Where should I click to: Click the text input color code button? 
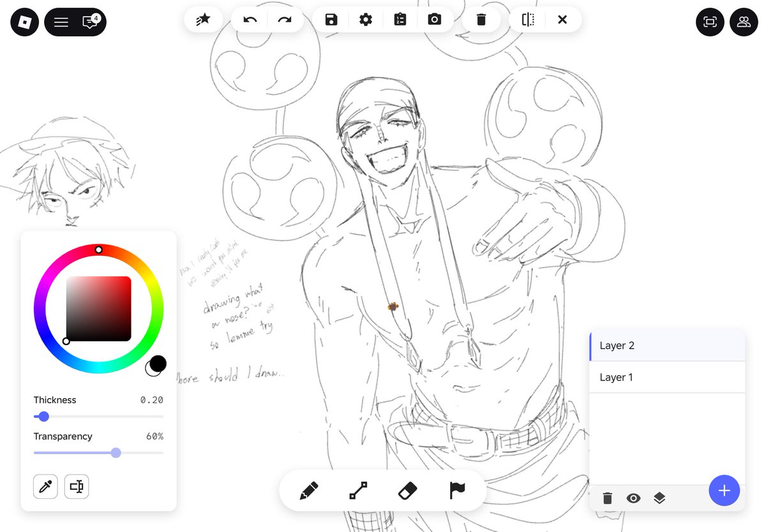pos(77,487)
